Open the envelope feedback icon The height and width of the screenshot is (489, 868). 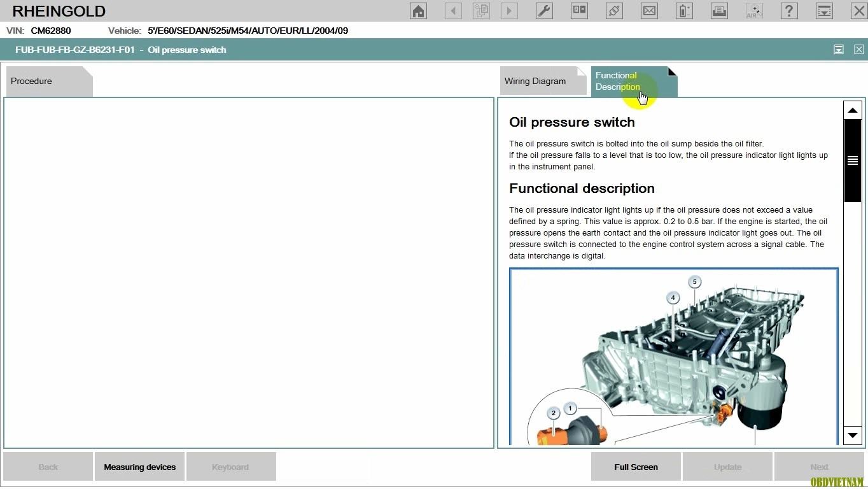pos(649,11)
